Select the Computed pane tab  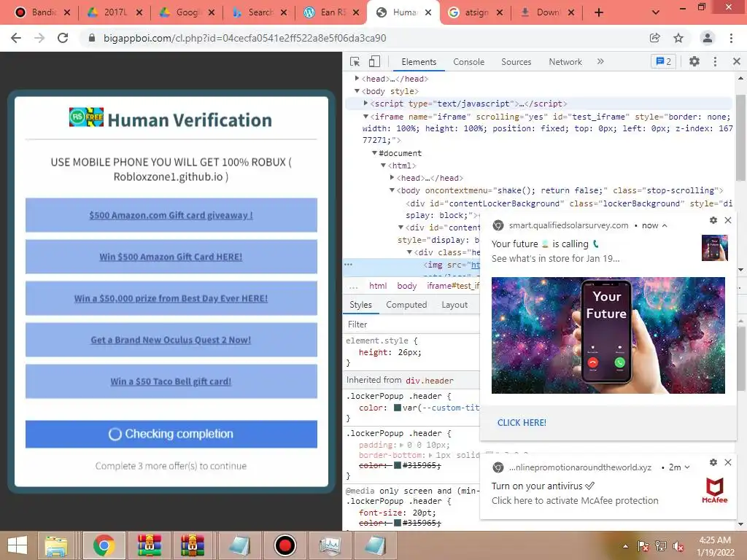click(x=406, y=305)
